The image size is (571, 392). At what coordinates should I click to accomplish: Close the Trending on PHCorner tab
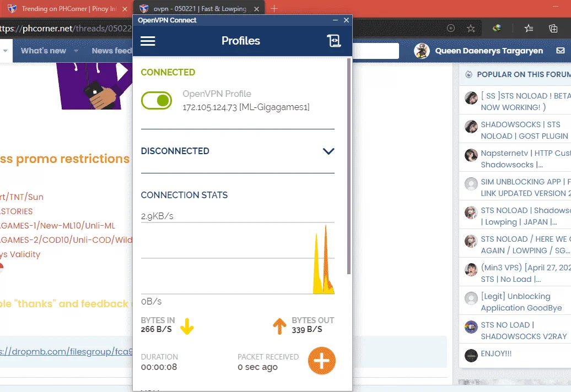[125, 9]
